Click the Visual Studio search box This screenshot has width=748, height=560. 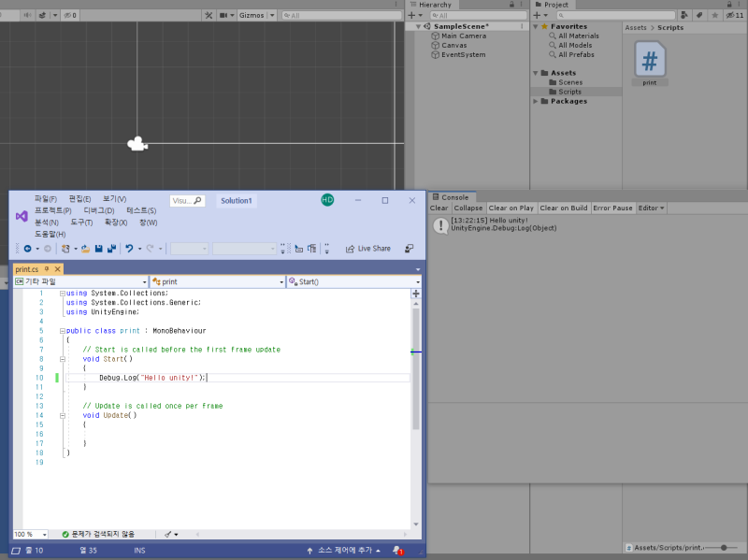point(188,201)
